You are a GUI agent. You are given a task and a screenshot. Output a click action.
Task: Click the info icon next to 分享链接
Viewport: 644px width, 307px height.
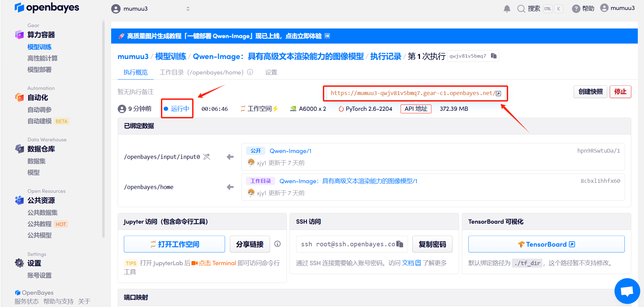pyautogui.click(x=278, y=244)
